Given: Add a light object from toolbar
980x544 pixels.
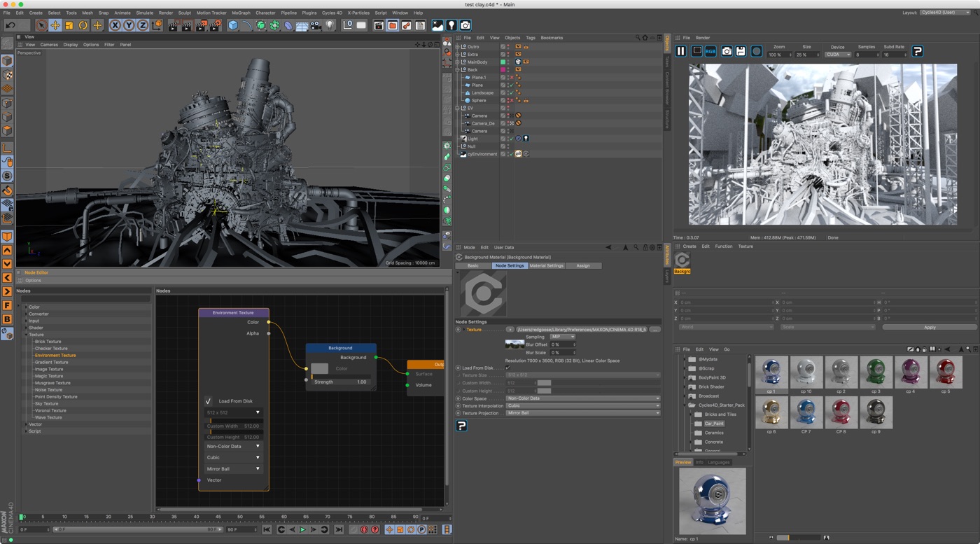Looking at the screenshot, I should pos(330,25).
